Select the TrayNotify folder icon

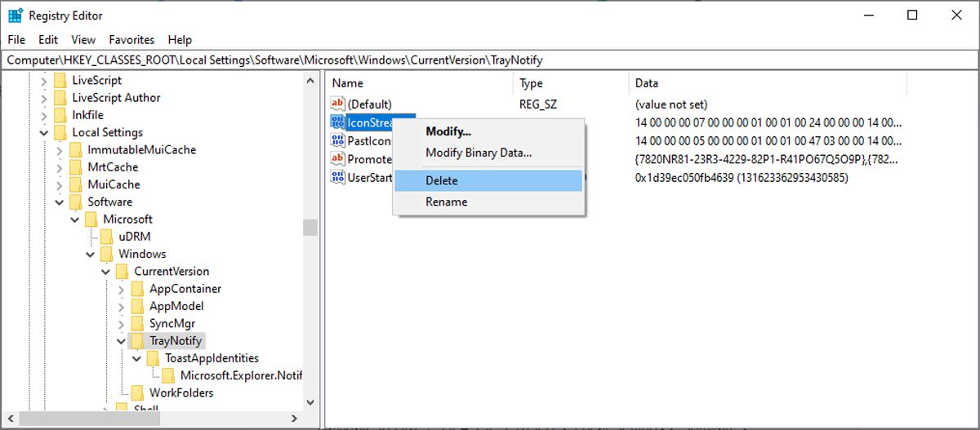137,340
